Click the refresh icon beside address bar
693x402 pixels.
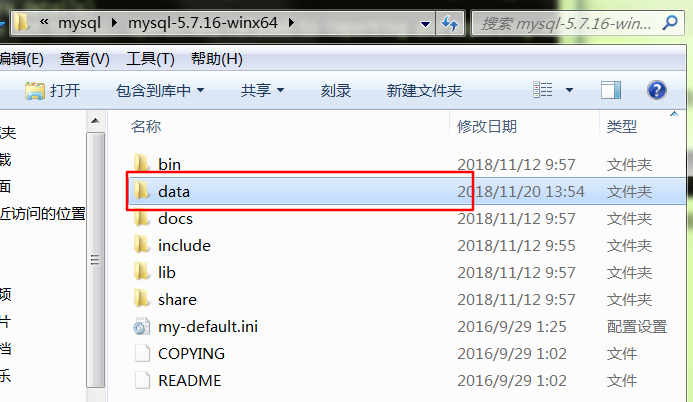pos(450,23)
